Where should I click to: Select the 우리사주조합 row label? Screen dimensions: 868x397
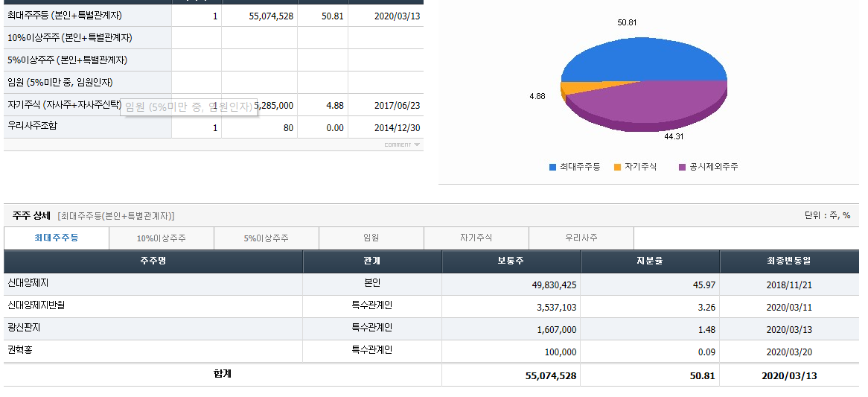[33, 126]
